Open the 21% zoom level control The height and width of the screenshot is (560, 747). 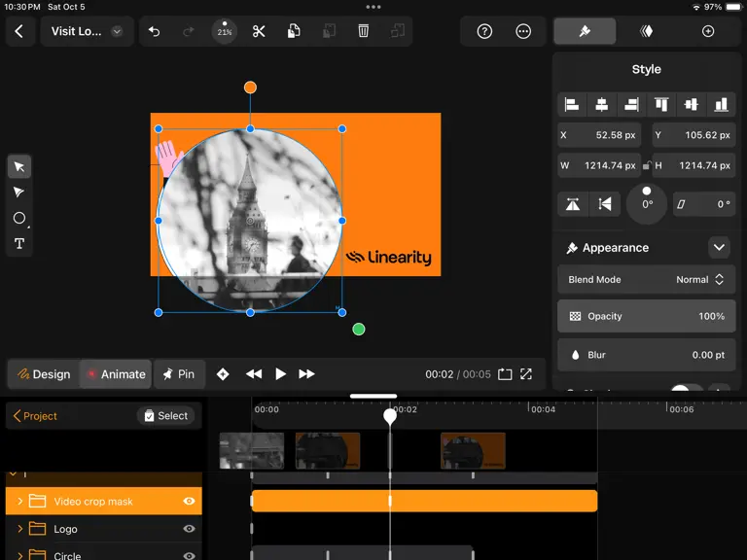[x=225, y=31]
